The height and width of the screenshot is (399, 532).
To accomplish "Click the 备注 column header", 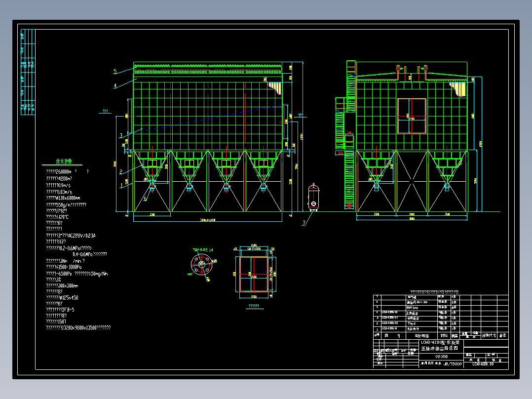I will (502, 335).
